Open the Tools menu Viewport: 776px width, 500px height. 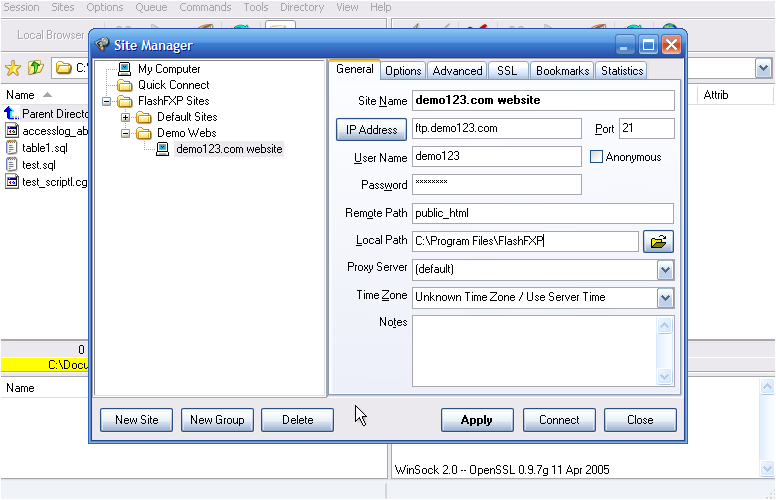pyautogui.click(x=256, y=7)
